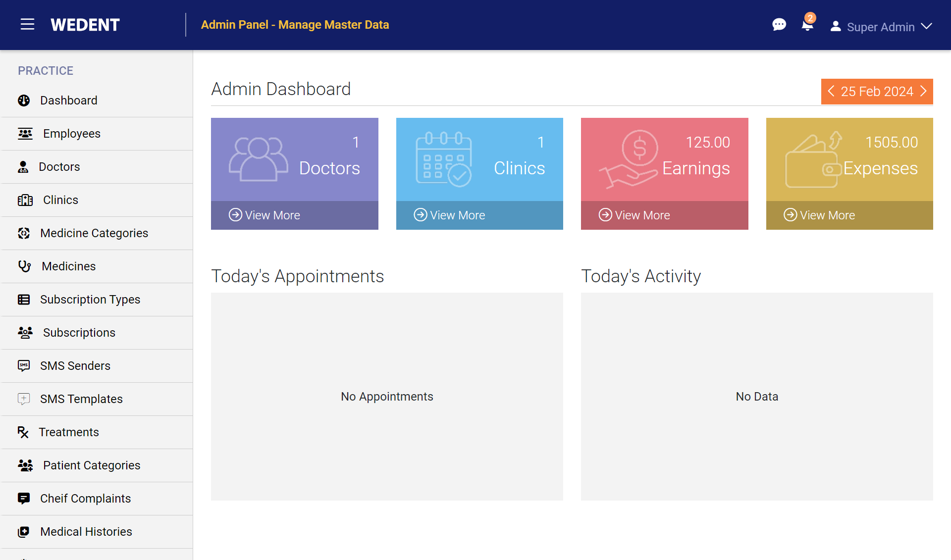Click the Clinics calendar card icon
This screenshot has height=560, width=951.
(443, 159)
